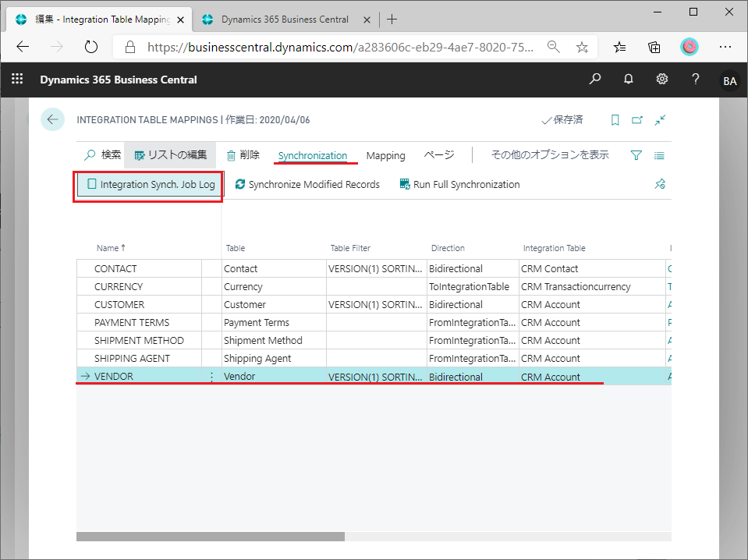Open Integration Synch. Job Log
Screen dimensions: 748x560
point(151,184)
